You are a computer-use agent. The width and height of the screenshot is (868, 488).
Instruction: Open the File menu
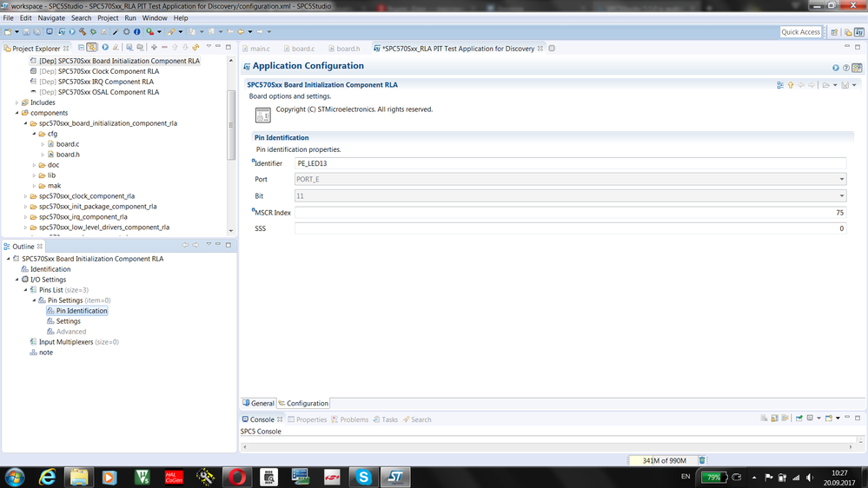pos(9,17)
